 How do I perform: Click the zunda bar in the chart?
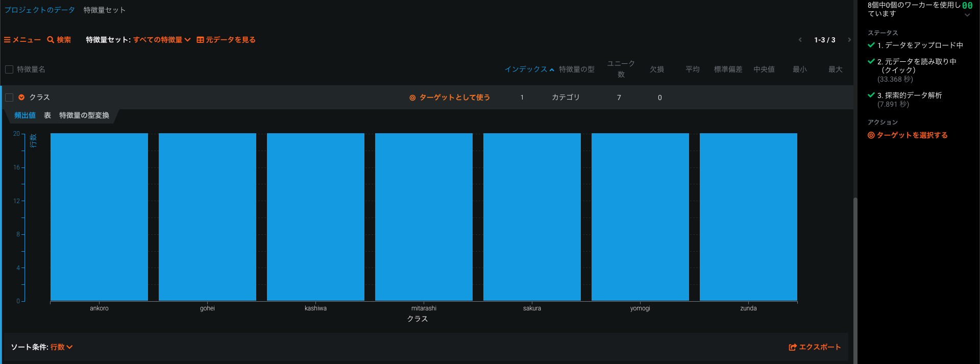pos(748,217)
